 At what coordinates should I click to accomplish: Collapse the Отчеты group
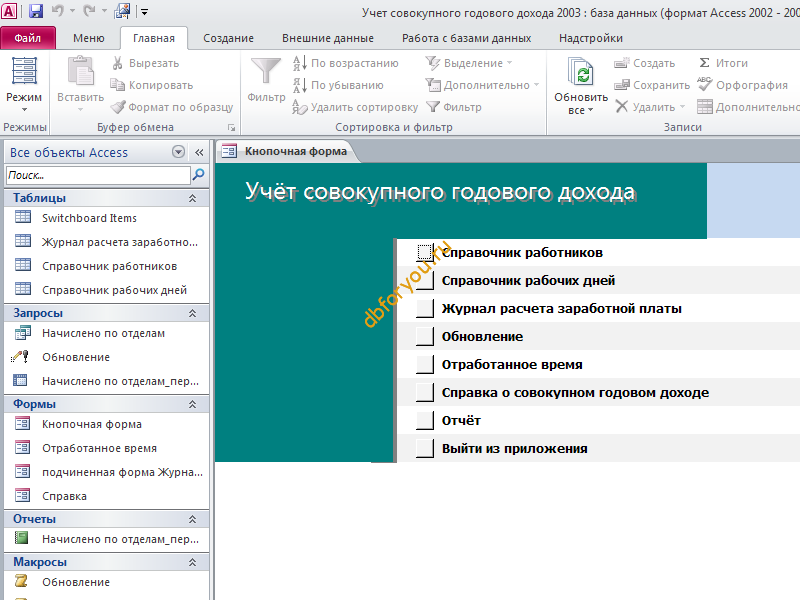click(192, 519)
